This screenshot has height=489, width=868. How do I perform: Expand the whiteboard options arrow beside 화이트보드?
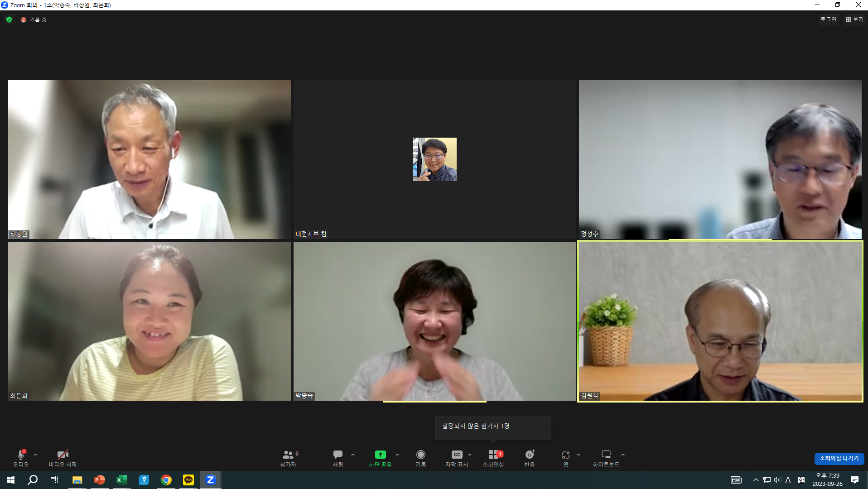(x=623, y=455)
